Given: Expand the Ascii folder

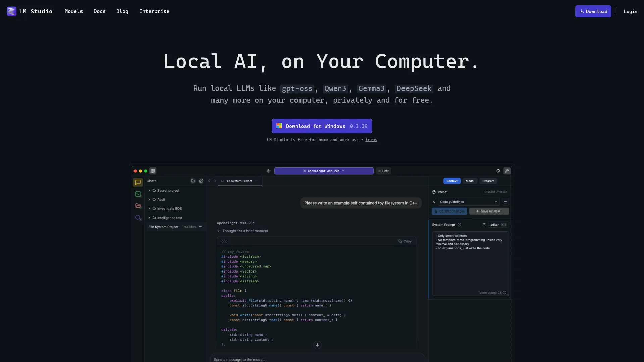Looking at the screenshot, I should (x=149, y=199).
